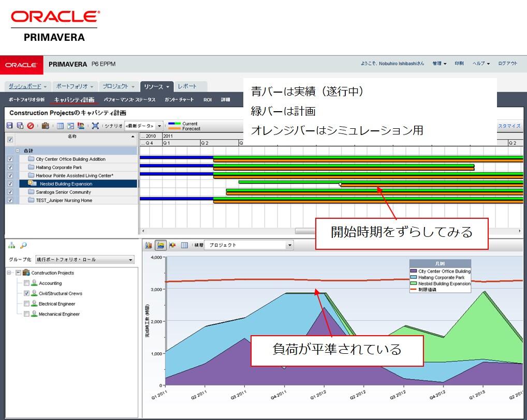Viewport: 527px width, 420px height.
Task: Click the table grid view icon beside briefcase
Action: pos(60,126)
